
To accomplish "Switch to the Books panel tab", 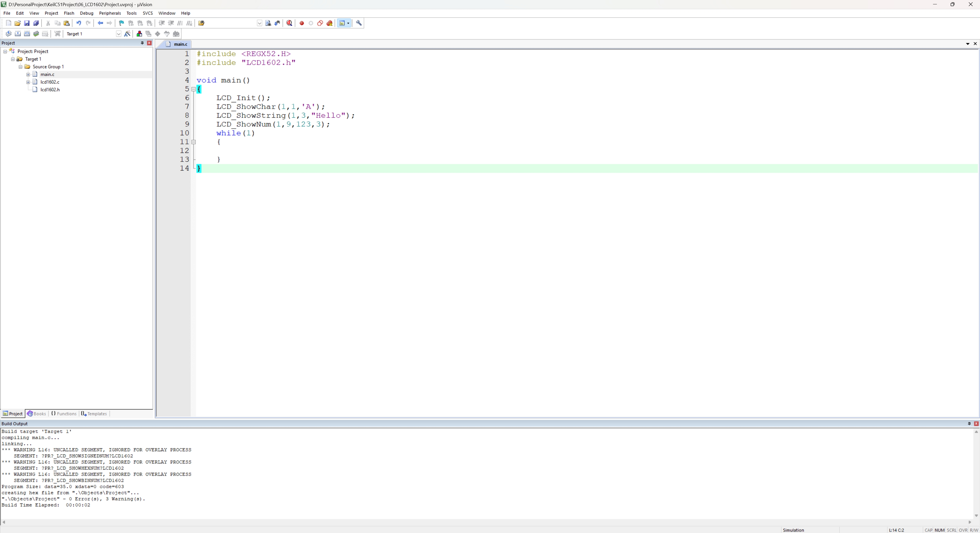I will [36, 414].
